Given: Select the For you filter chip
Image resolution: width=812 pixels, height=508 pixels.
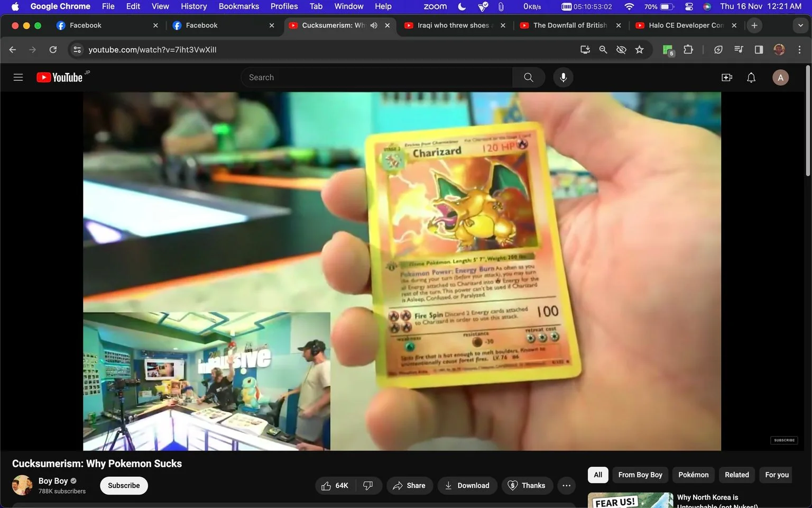Looking at the screenshot, I should point(777,475).
